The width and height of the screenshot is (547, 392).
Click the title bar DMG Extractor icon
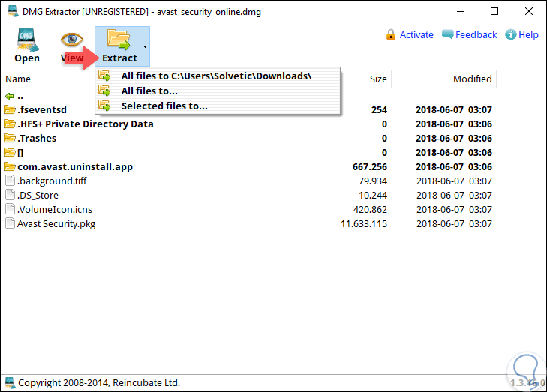tap(14, 11)
